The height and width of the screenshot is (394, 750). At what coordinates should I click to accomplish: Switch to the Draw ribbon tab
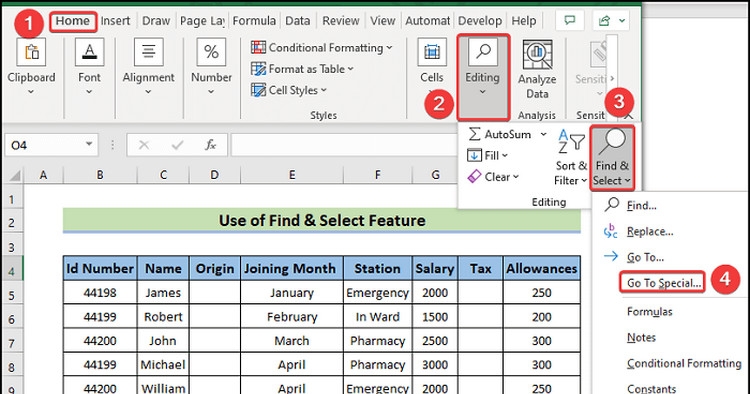(x=156, y=21)
